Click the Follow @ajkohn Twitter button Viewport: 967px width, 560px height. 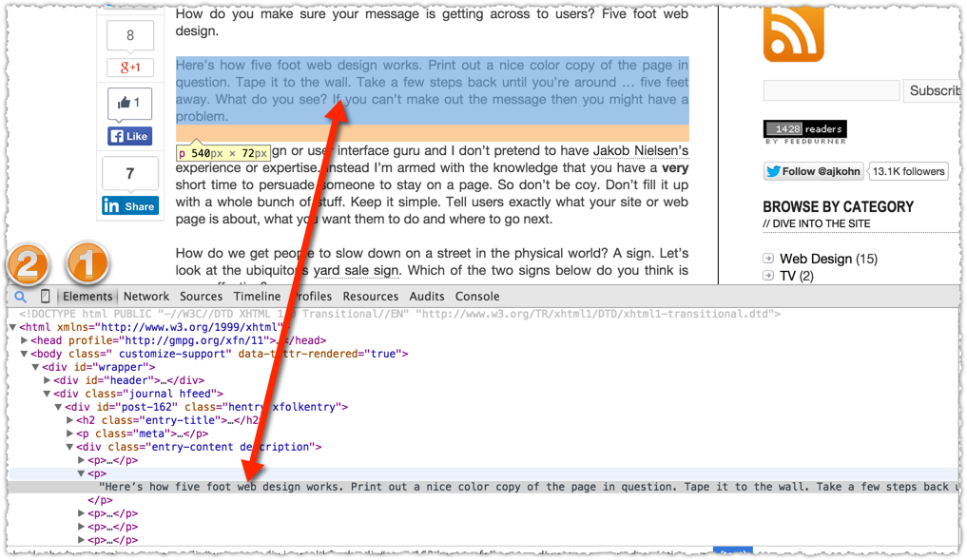click(813, 171)
